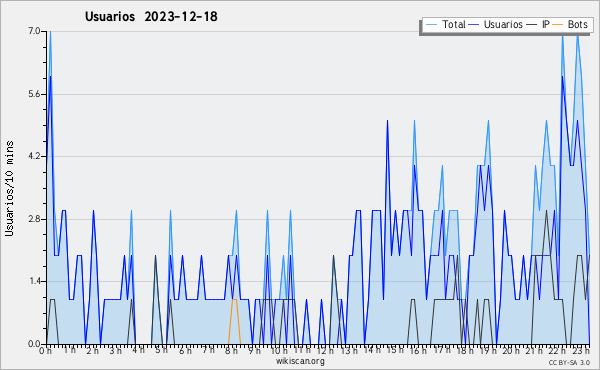Click the '17 h' x-axis label

click(442, 350)
